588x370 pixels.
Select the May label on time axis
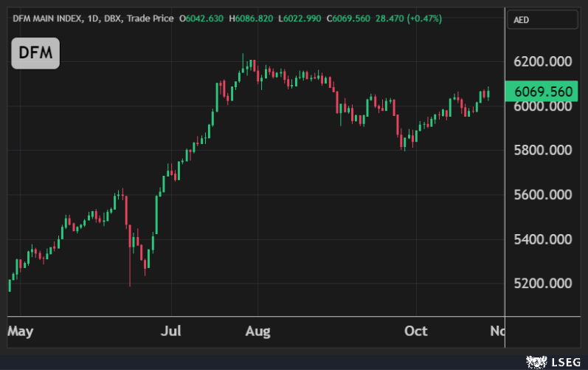click(x=20, y=331)
